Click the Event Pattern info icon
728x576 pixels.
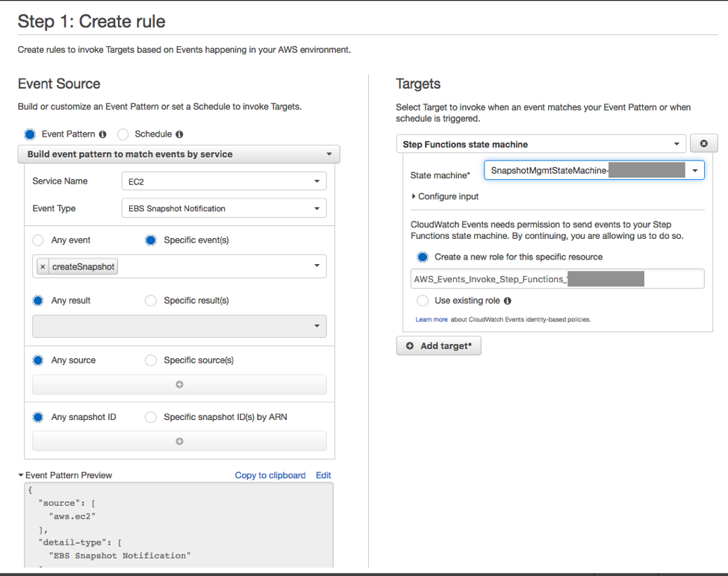point(102,134)
